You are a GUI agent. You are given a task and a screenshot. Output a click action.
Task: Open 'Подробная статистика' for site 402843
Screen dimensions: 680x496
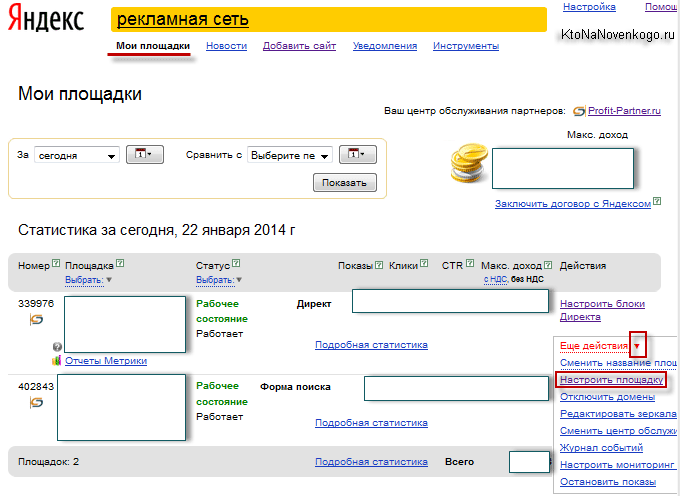point(371,423)
